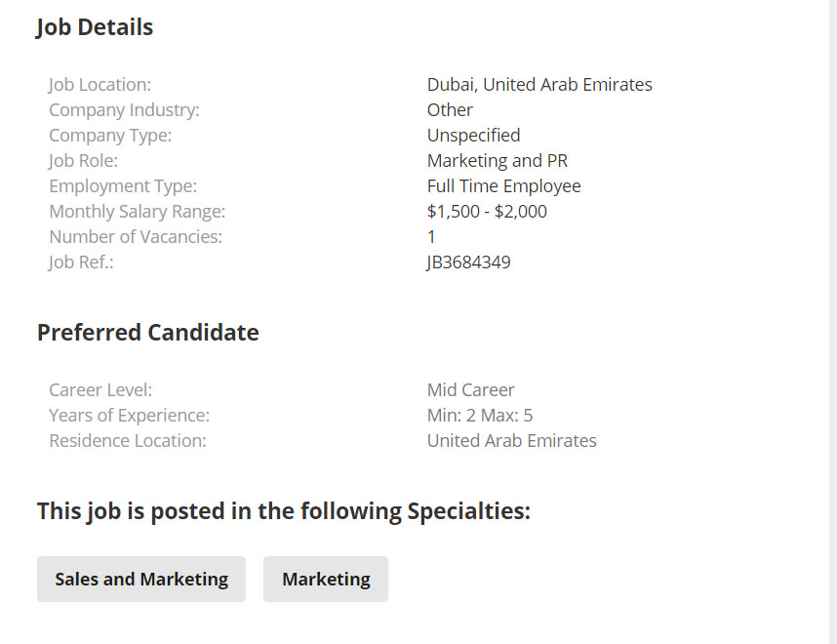This screenshot has height=644, width=837.
Task: Click the Min: 2 Max: 5 experience value
Action: pos(479,415)
